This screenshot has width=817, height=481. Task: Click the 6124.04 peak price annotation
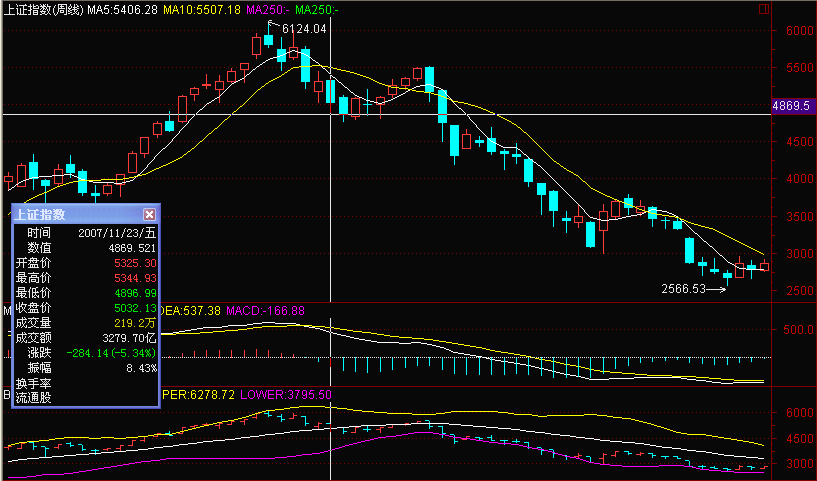pyautogui.click(x=304, y=29)
